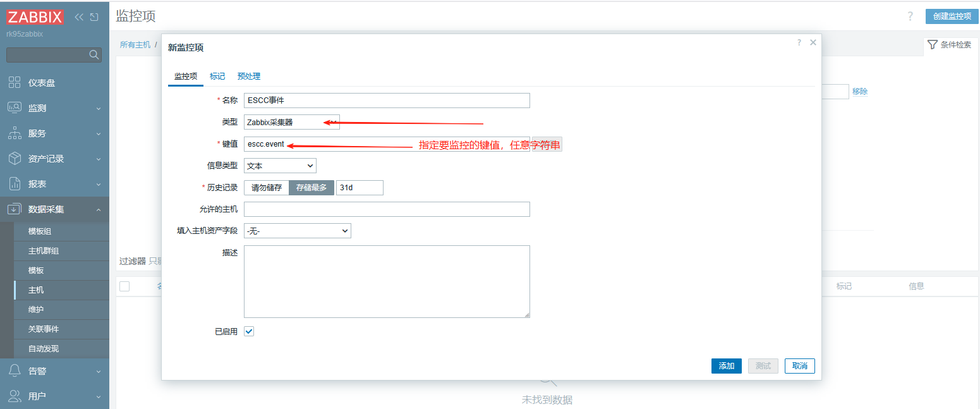This screenshot has width=980, height=409.
Task: Click the 条件检索 filter funnel icon
Action: pos(932,45)
